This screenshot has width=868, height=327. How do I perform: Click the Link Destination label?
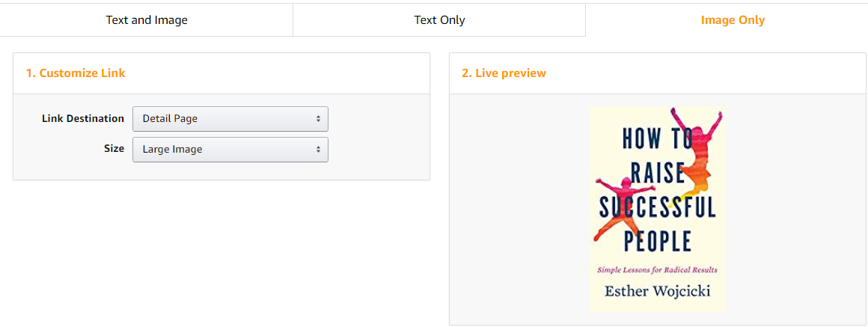click(x=83, y=118)
